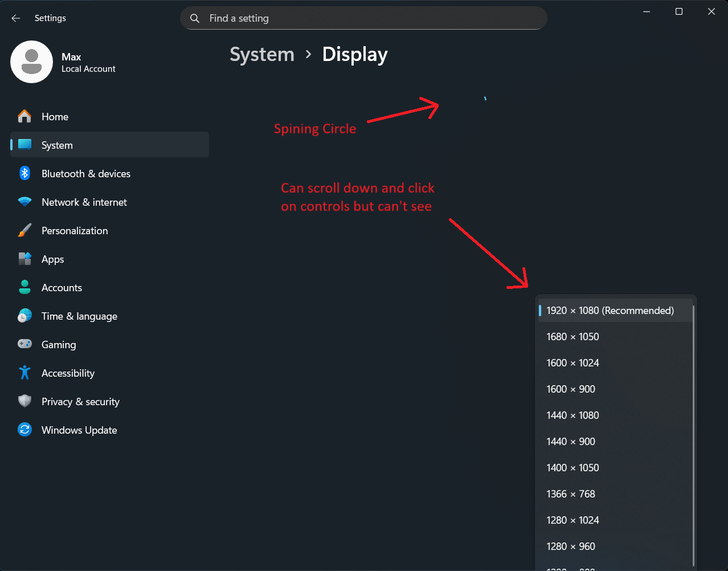Click the Accounts person icon
Screen dimensions: 728x571
[24, 287]
